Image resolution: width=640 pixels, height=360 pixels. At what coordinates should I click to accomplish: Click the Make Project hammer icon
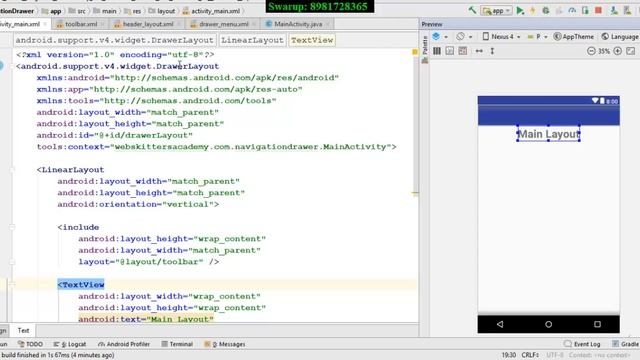click(472, 10)
